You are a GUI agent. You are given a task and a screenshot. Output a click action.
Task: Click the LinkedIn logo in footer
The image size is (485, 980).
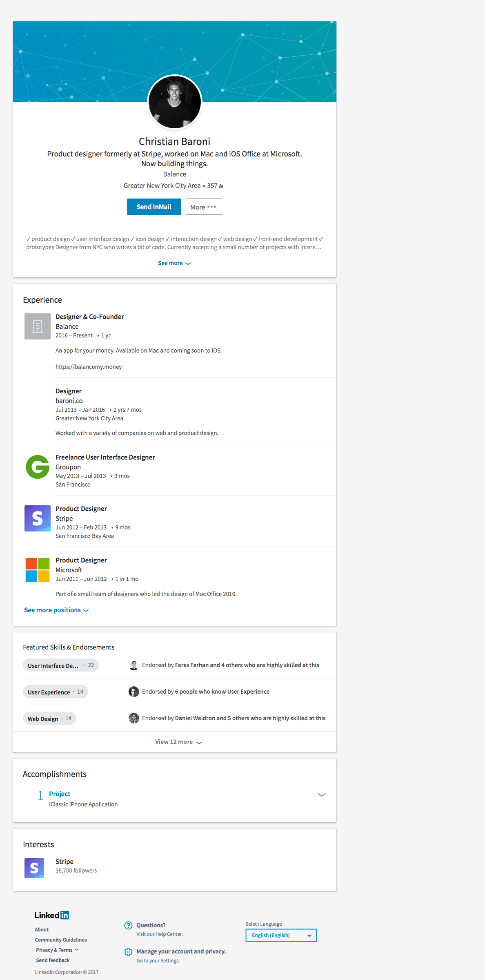[x=52, y=915]
